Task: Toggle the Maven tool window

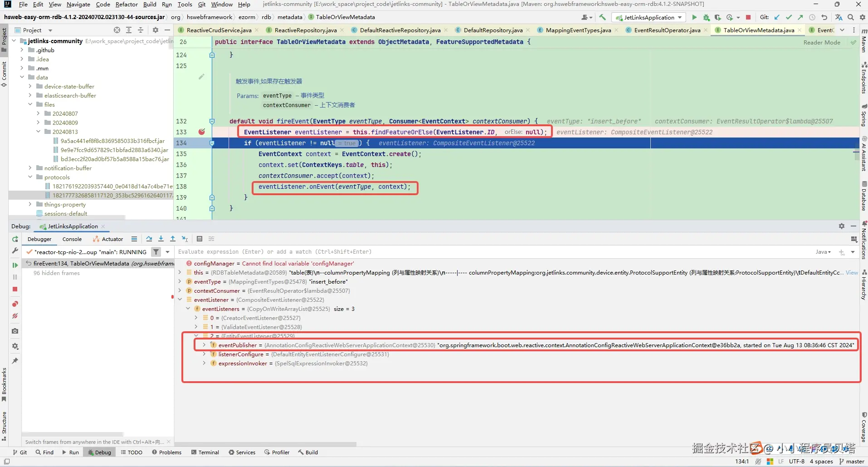Action: [x=863, y=40]
